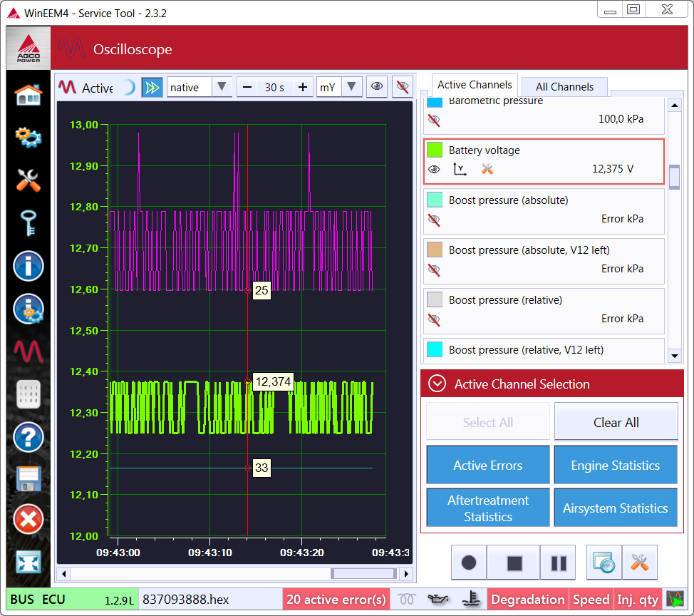Click the blue gears settings sidebar icon
The image size is (694, 616).
coord(29,136)
